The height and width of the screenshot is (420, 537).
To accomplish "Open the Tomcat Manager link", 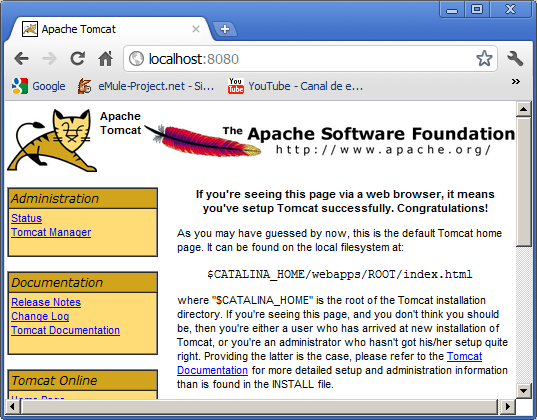I will coord(51,232).
